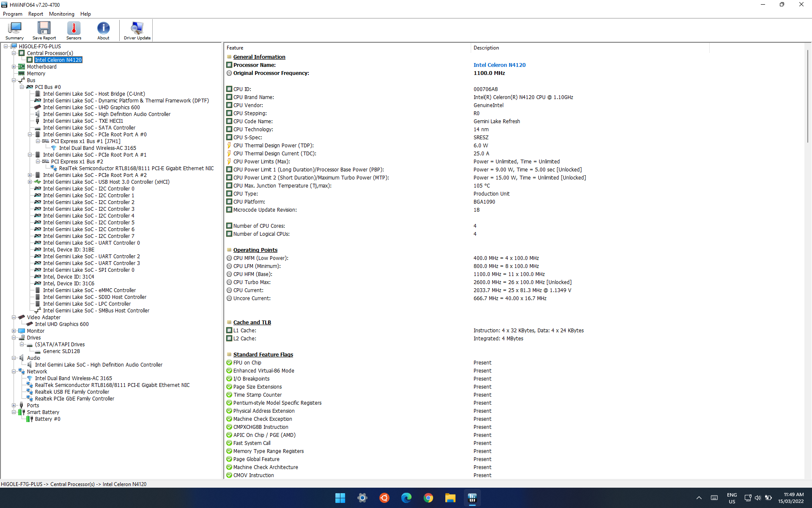The height and width of the screenshot is (508, 812).
Task: Open the Windows Start button
Action: coord(340,498)
